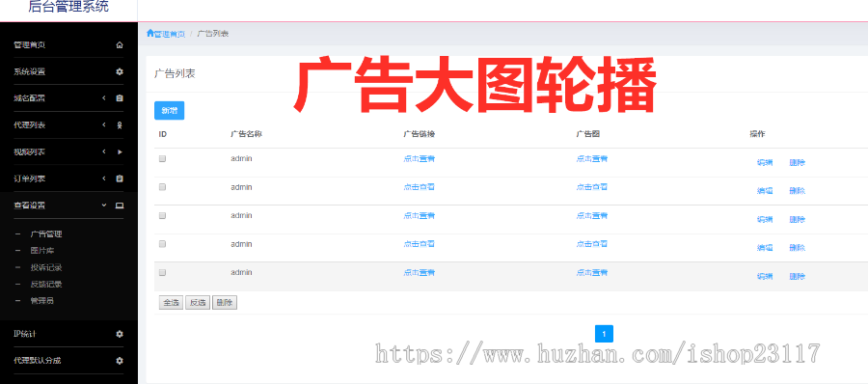Click the ID column header
868x384 pixels.
163,134
